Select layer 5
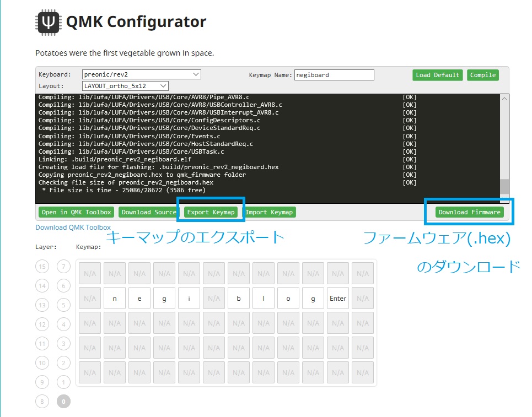 pyautogui.click(x=63, y=305)
